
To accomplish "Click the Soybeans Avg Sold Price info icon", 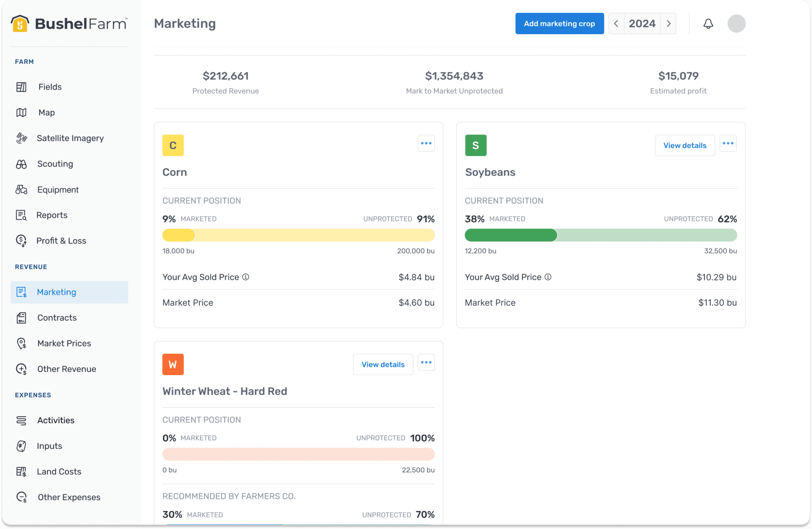I will (548, 277).
